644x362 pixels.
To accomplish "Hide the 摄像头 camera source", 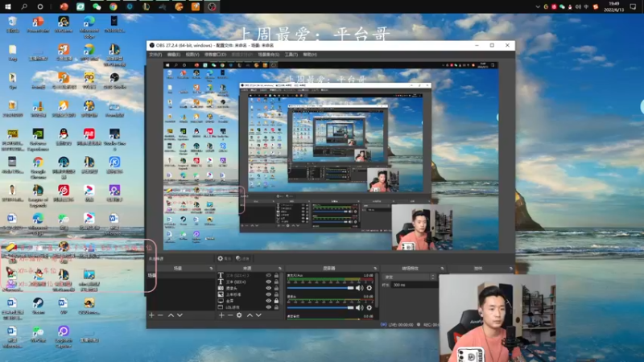I will [x=269, y=288].
